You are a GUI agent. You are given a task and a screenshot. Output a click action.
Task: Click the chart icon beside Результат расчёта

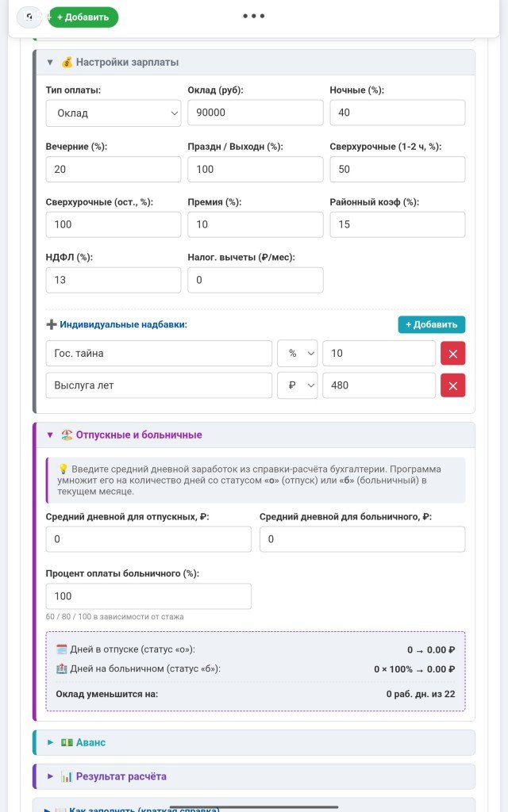click(x=67, y=777)
